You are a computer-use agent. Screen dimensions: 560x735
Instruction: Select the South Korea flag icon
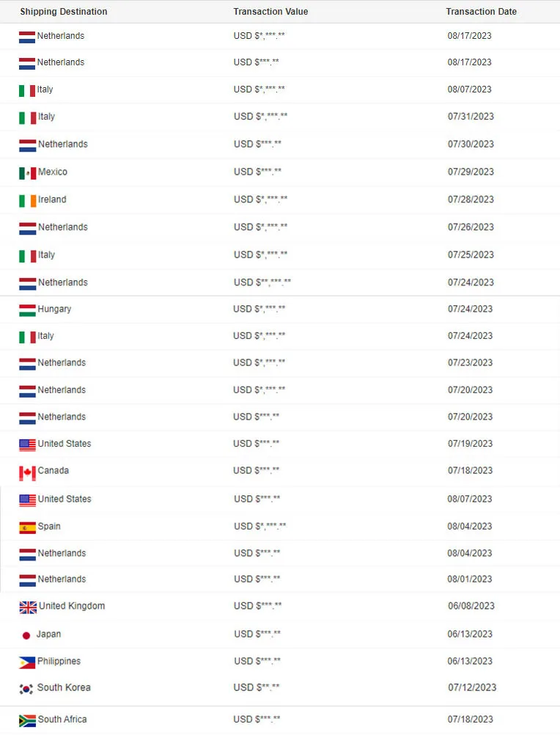26,689
